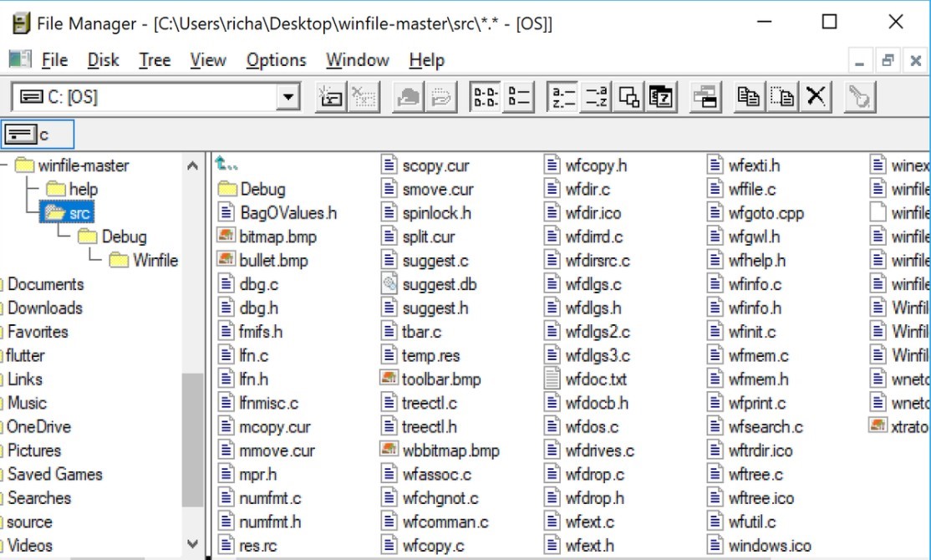This screenshot has height=560, width=931.
Task: Minimize the child window via menu bar button
Action: click(x=859, y=60)
